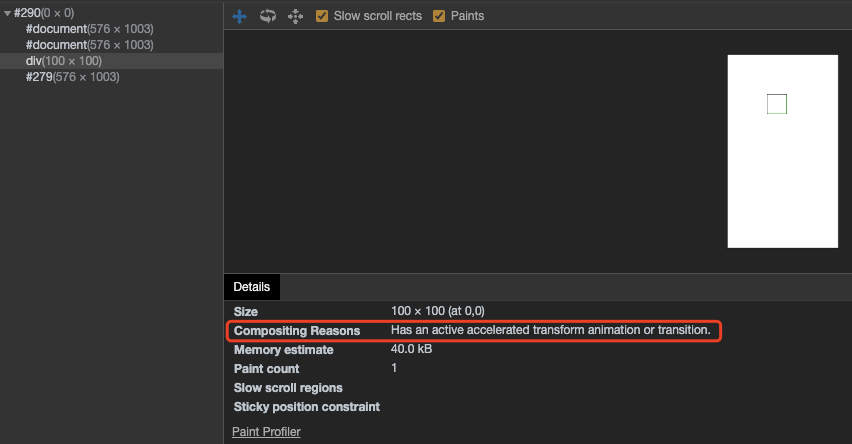The image size is (852, 444).
Task: Enable pan mode in the layers toolbar
Action: click(239, 16)
